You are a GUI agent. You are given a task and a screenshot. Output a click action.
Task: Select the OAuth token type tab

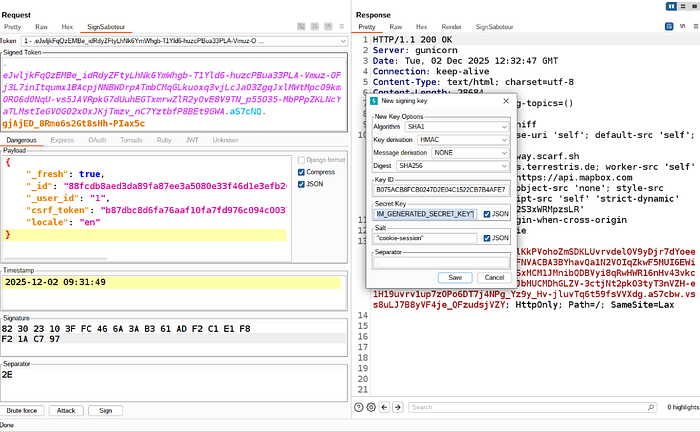[97, 140]
